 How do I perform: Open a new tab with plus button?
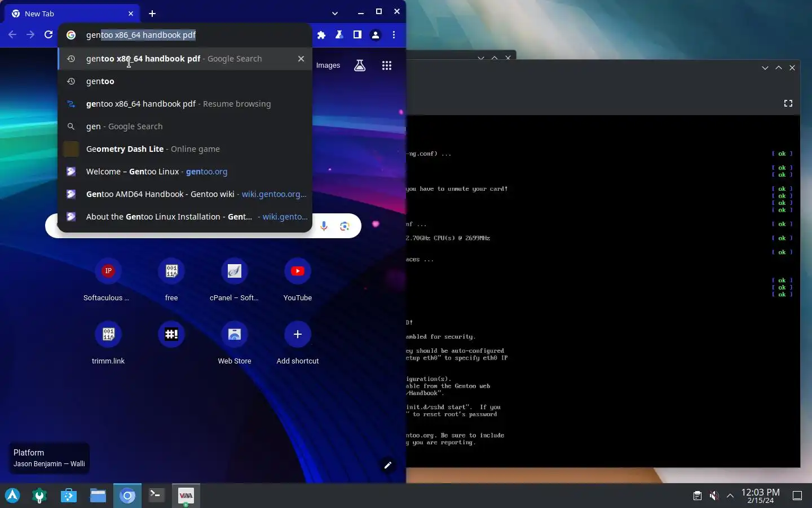click(152, 14)
